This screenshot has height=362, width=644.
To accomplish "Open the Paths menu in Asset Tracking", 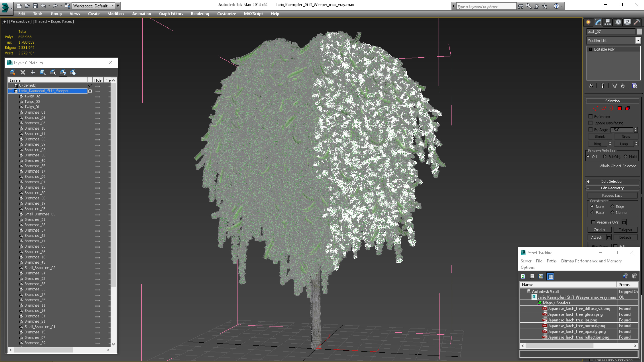I will 551,261.
